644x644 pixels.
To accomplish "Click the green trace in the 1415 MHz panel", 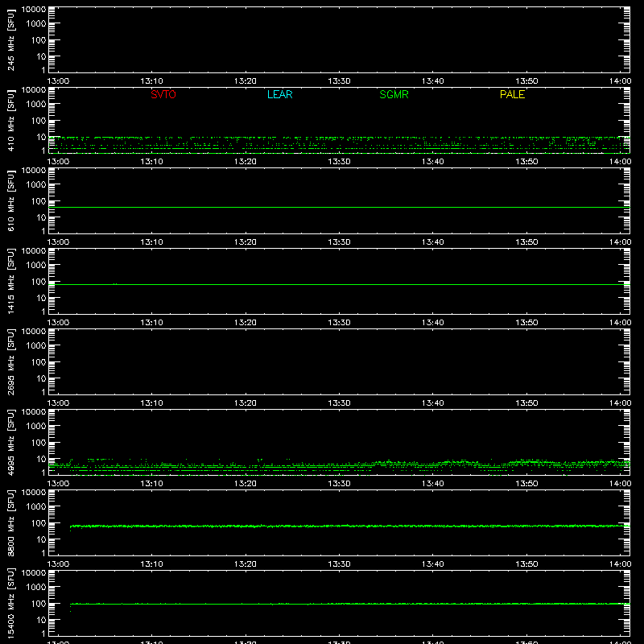I will tap(339, 284).
